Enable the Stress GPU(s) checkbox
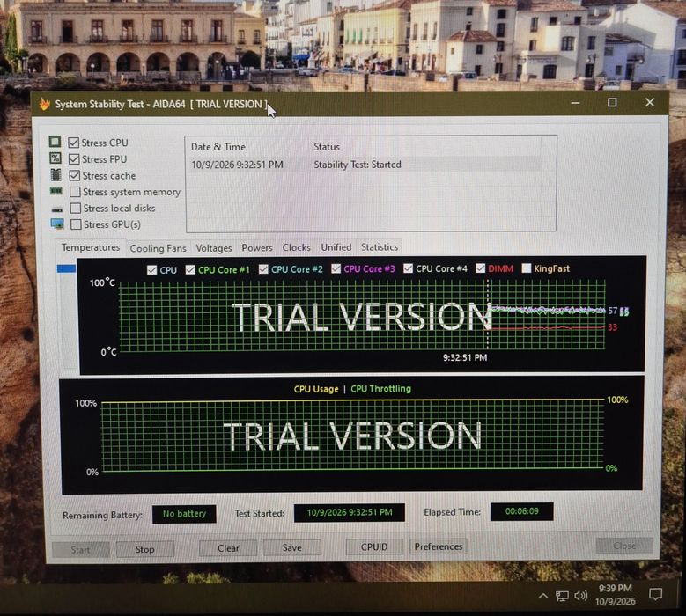Viewport: 686px width, 616px height. coord(76,224)
